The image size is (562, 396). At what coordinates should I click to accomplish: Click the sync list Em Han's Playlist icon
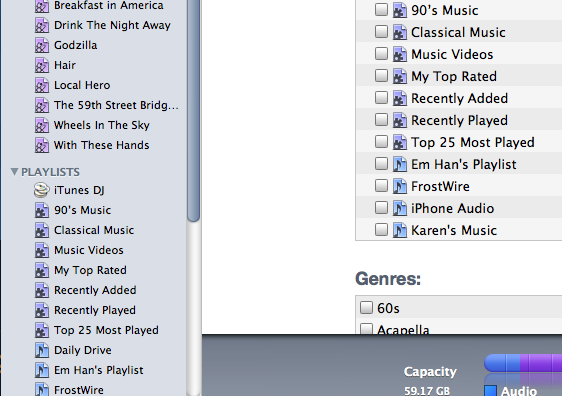[400, 164]
